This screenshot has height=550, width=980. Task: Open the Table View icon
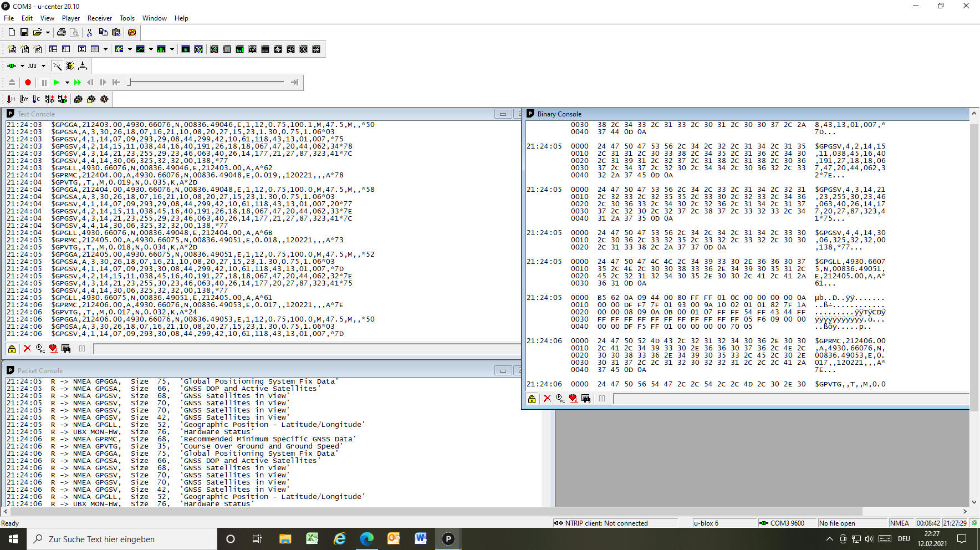point(95,49)
